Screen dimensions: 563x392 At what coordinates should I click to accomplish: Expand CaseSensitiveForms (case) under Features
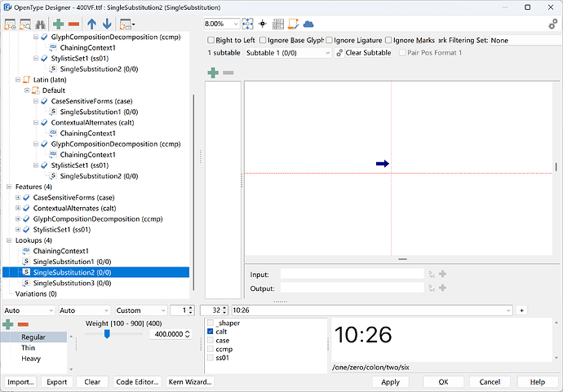pyautogui.click(x=18, y=197)
